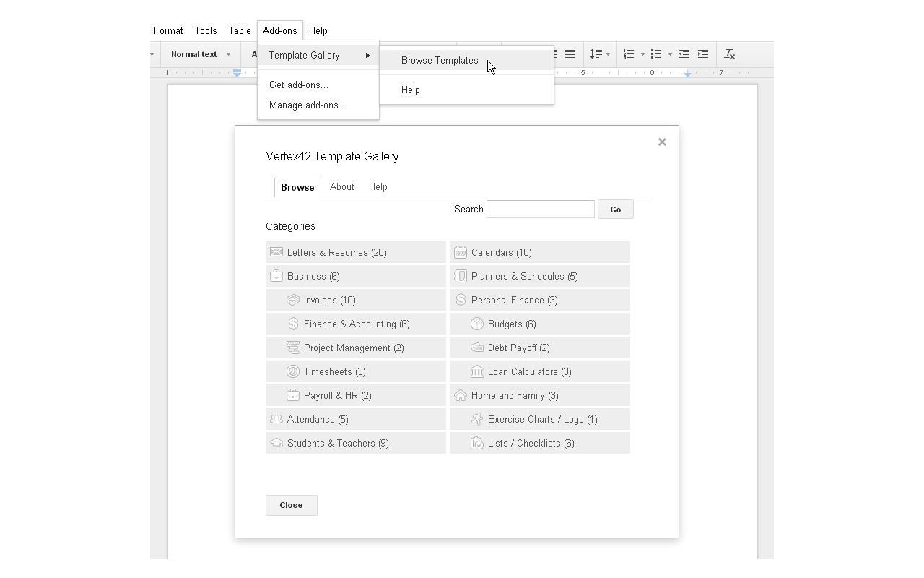This screenshot has height=578, width=924.
Task: Click the dollar icon for Personal Finance
Action: click(461, 300)
